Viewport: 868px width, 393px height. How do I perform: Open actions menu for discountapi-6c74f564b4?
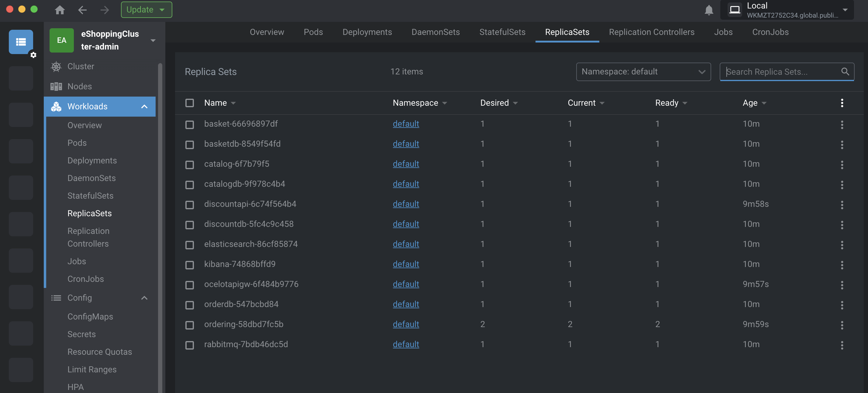point(842,205)
